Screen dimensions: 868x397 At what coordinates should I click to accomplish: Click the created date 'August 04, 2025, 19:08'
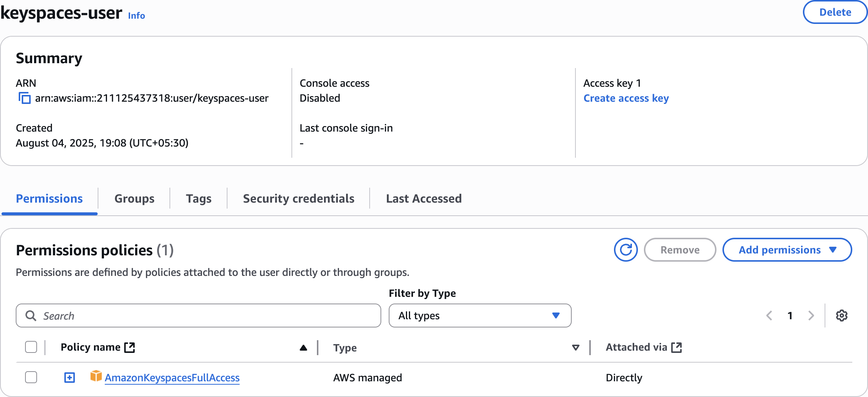(102, 143)
